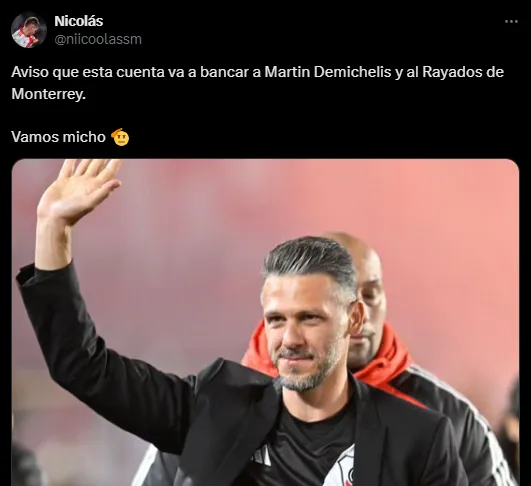The image size is (531, 486).
Task: Open the attached photo in full view
Action: coord(265,322)
